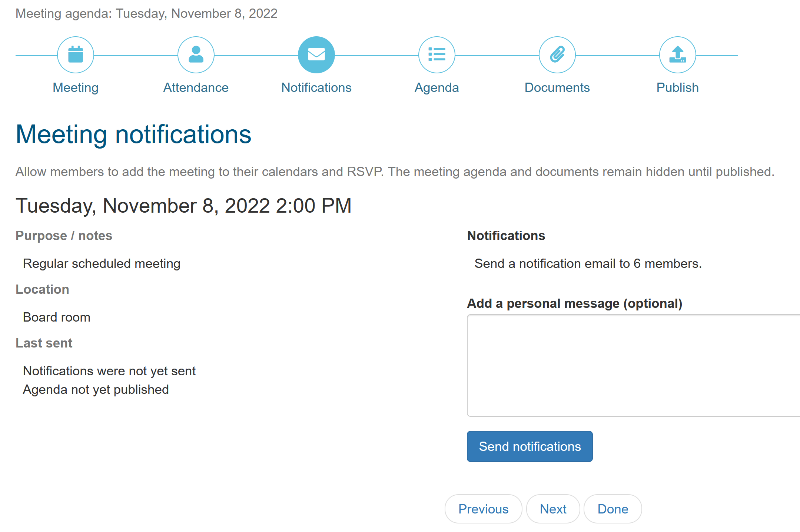Finish with the Done button

(x=613, y=509)
